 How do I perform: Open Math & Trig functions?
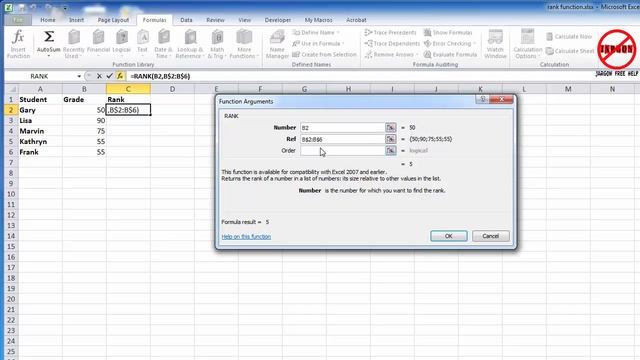click(x=217, y=44)
